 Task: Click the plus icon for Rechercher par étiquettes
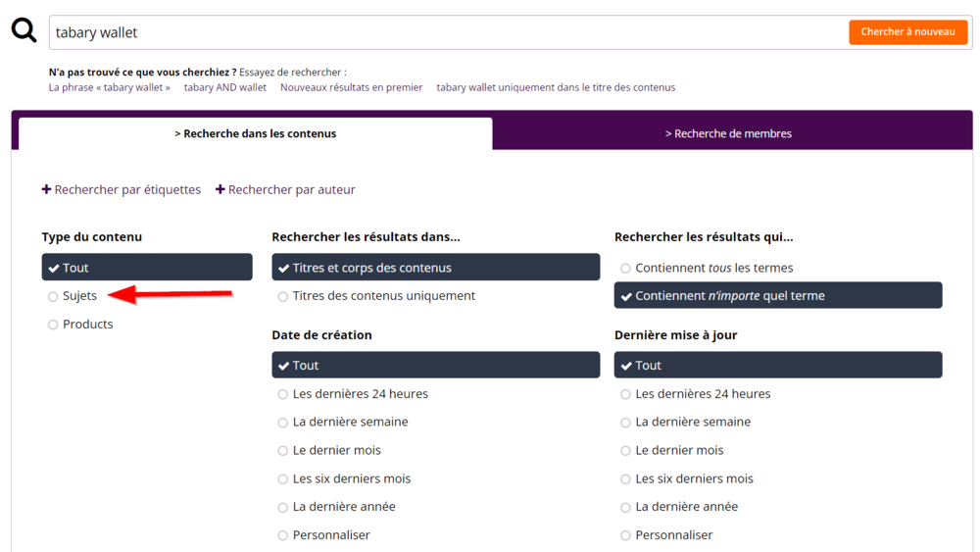[x=46, y=189]
